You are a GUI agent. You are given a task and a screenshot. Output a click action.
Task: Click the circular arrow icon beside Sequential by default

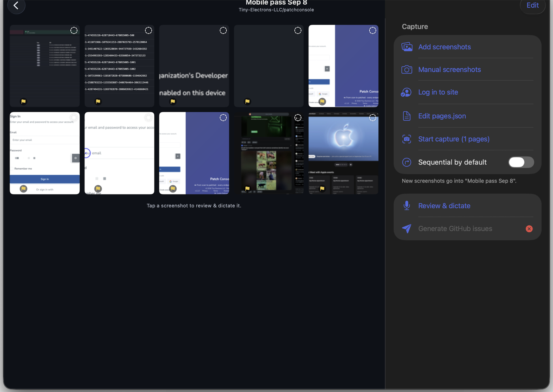407,162
